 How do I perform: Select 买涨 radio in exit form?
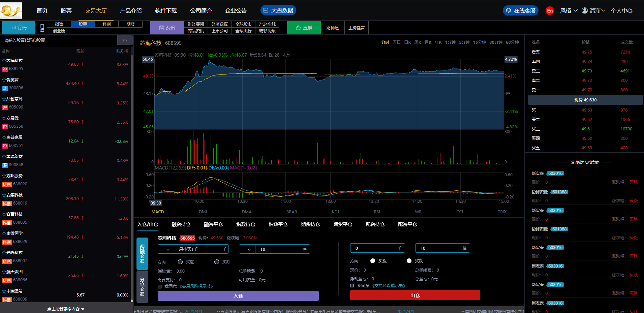pyautogui.click(x=373, y=261)
